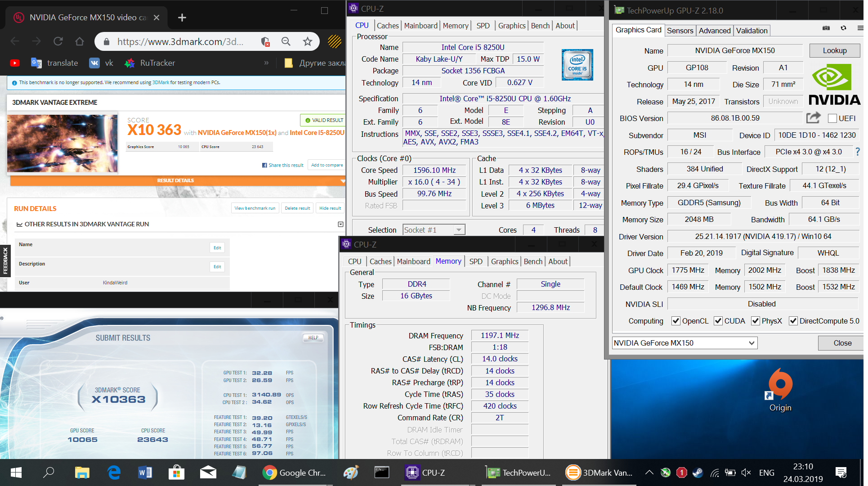Viewport: 868px width, 486px height.
Task: Switch to the Mainboard tab in top CPU-Z
Action: click(x=421, y=26)
